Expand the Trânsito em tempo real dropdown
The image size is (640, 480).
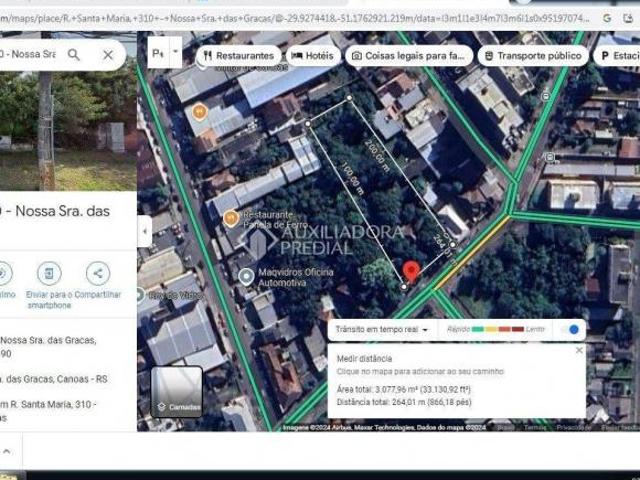coord(382,329)
